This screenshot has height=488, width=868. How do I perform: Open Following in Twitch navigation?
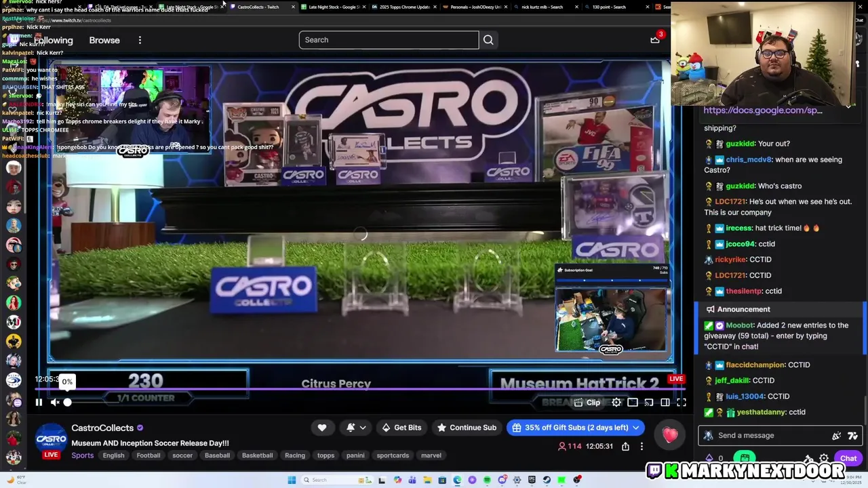(54, 40)
